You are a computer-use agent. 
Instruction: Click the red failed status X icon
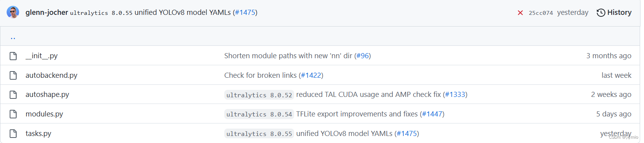click(520, 13)
